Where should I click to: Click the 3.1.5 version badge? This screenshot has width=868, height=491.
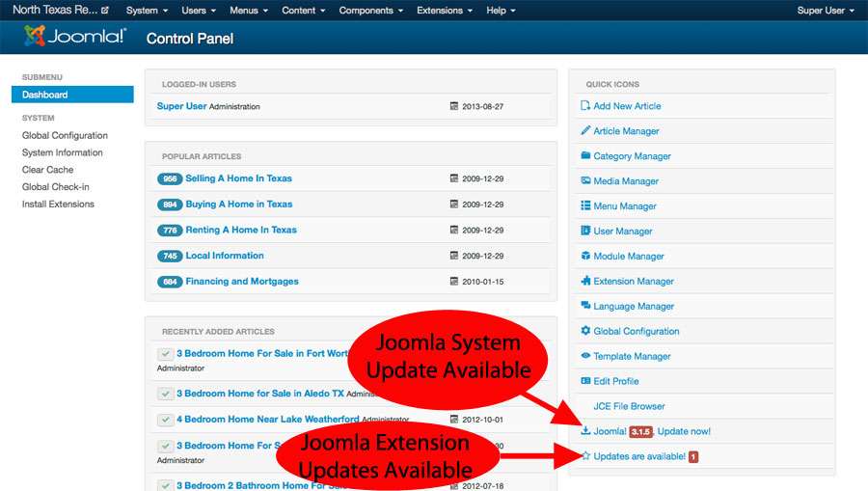(640, 432)
